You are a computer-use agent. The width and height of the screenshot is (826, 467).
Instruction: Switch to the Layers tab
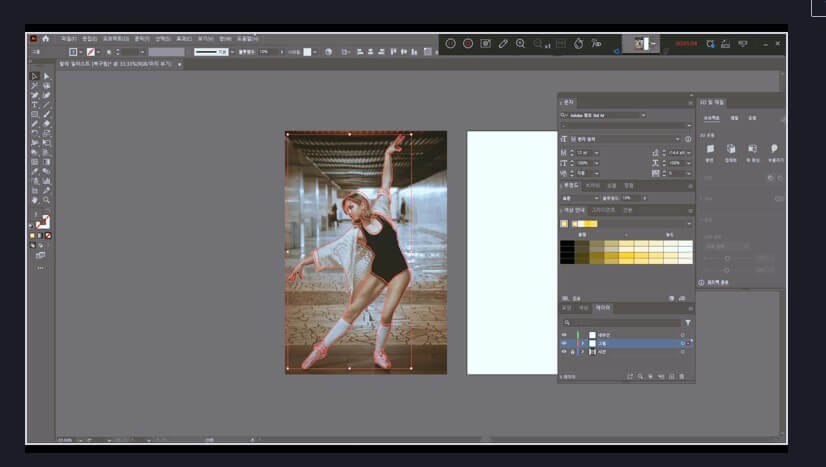click(x=602, y=308)
